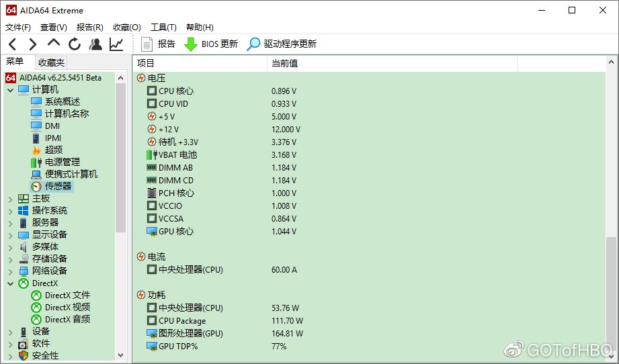This screenshot has width=619, height=364.
Task: Click the 操作系统 Windows logo icon
Action: pos(24,211)
